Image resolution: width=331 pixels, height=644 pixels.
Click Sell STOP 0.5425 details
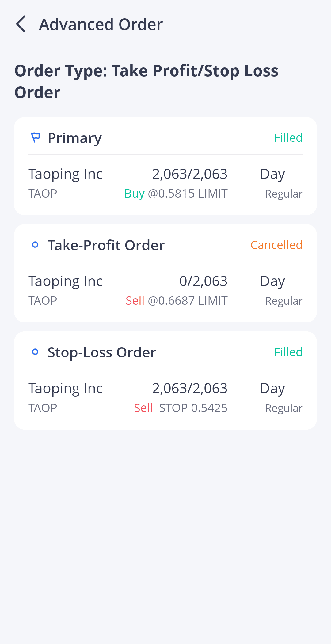(x=181, y=408)
